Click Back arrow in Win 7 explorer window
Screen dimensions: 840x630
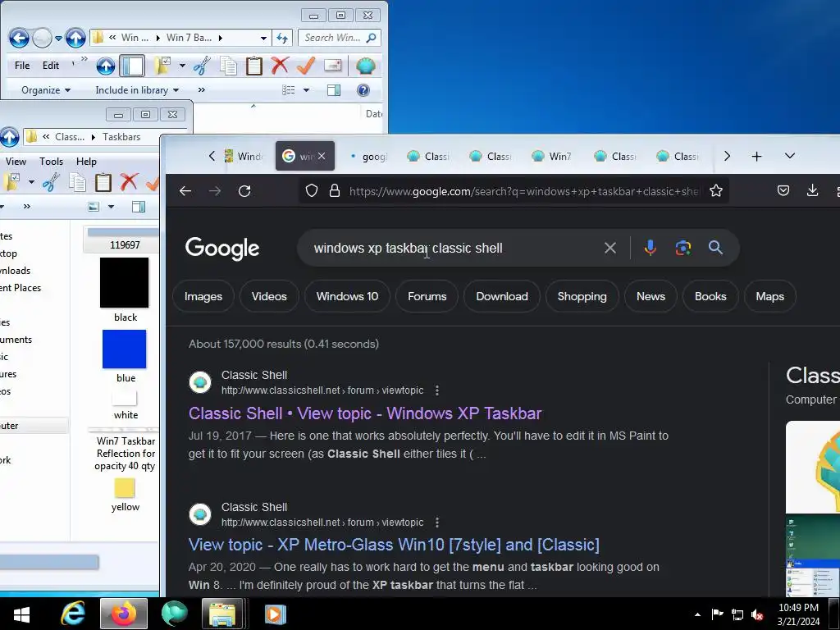click(x=19, y=38)
